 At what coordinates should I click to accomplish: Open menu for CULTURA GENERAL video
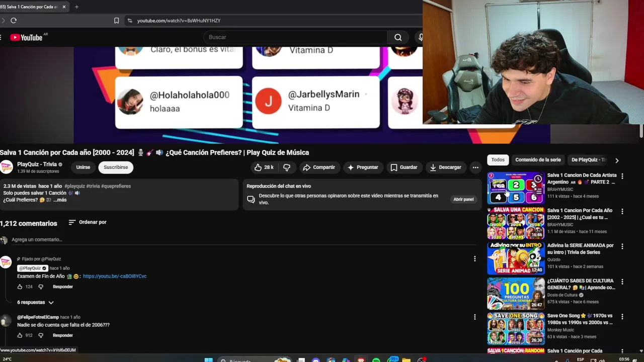pyautogui.click(x=622, y=282)
